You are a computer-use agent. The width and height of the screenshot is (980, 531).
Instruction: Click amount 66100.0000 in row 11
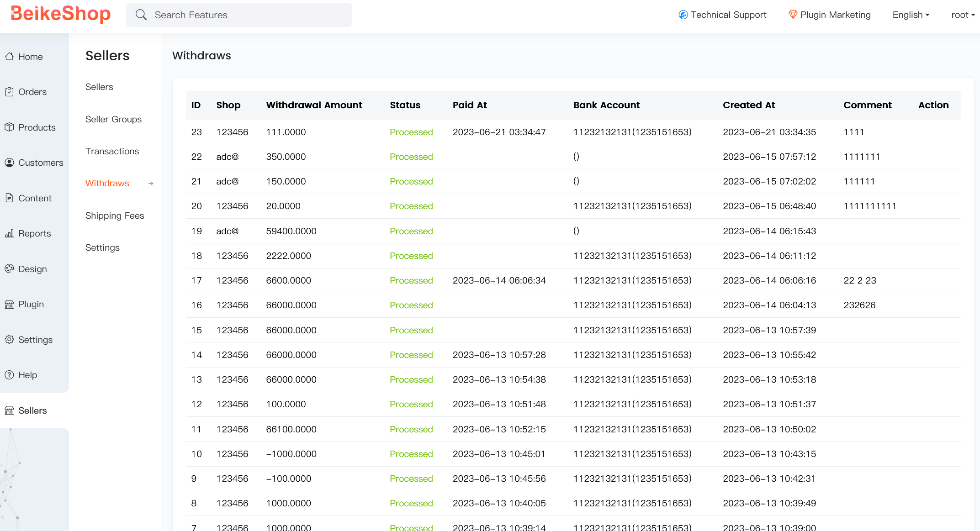pyautogui.click(x=291, y=429)
